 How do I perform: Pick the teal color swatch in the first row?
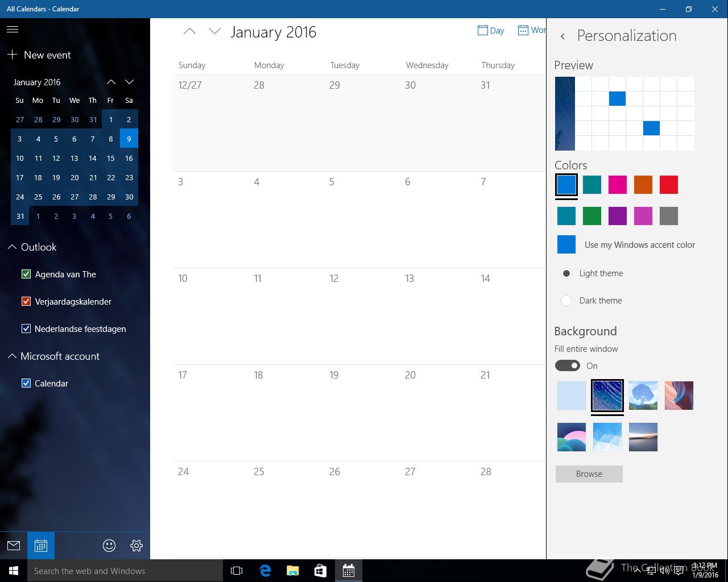click(x=592, y=185)
